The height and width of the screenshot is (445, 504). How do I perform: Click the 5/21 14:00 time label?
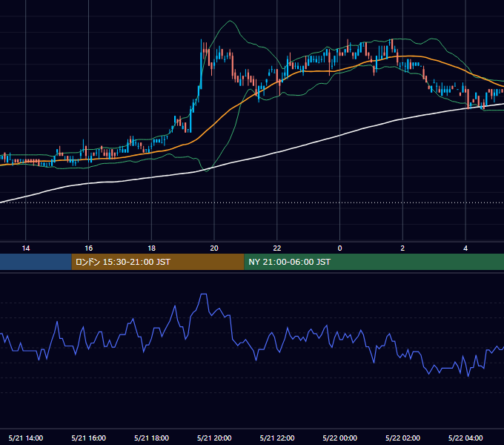(x=26, y=438)
